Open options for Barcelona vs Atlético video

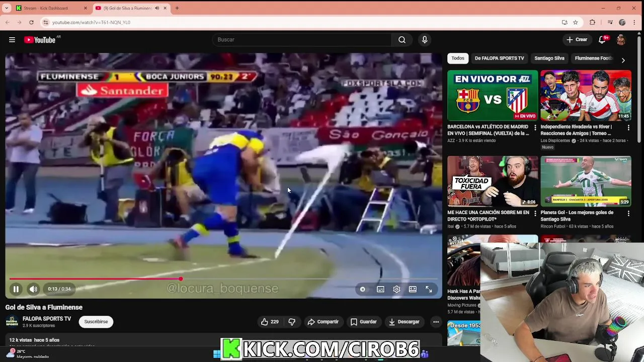point(535,128)
